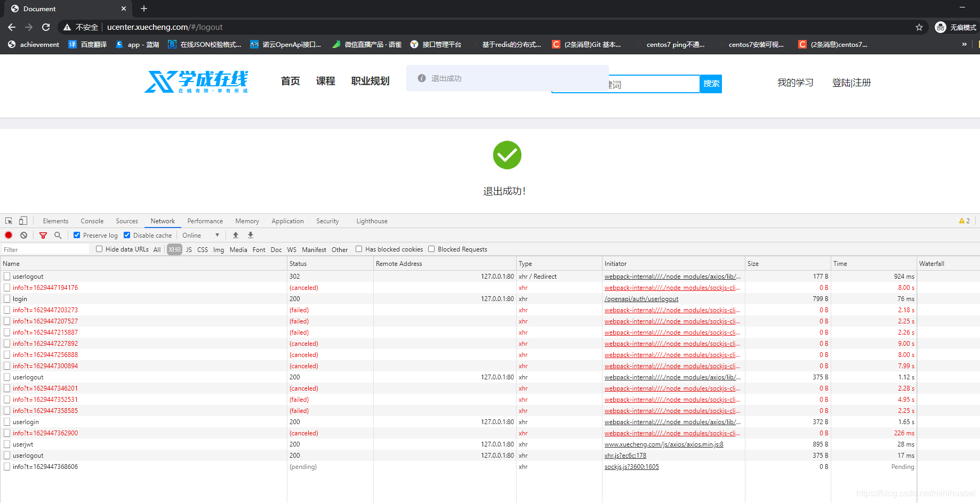This screenshot has width=980, height=503.
Task: Open a new tab with the plus icon
Action: click(x=143, y=9)
